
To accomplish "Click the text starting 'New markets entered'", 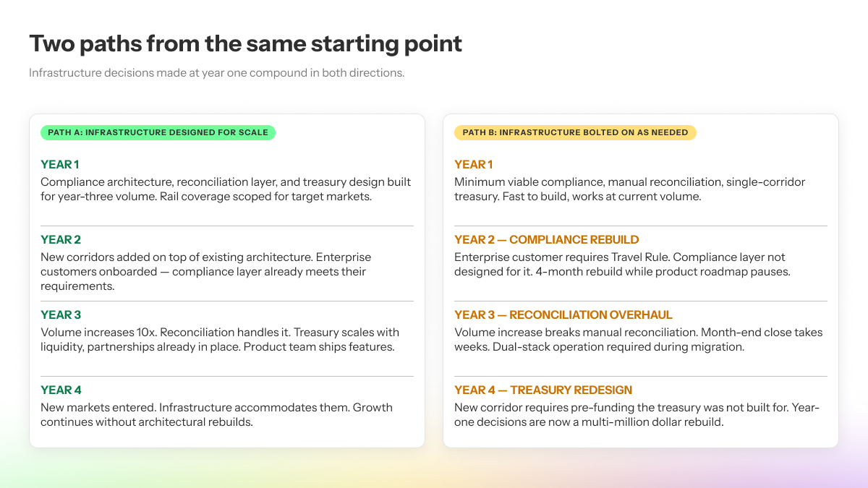I will click(216, 415).
